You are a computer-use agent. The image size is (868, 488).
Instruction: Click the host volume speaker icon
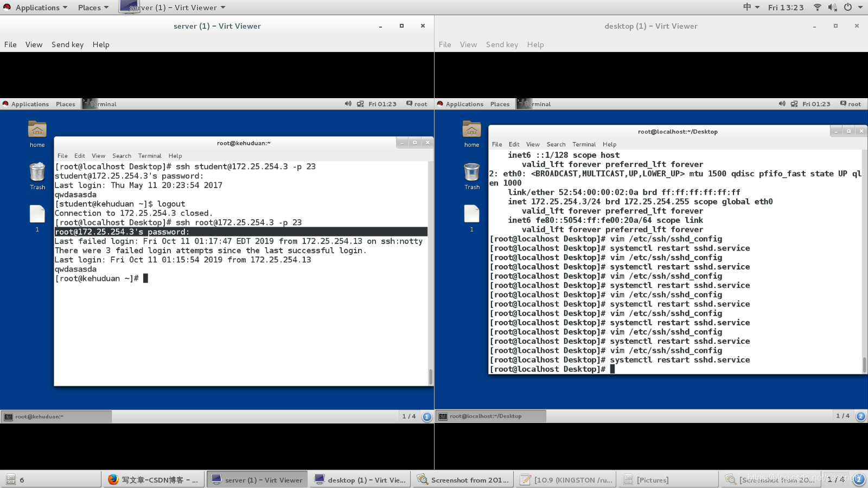832,7
